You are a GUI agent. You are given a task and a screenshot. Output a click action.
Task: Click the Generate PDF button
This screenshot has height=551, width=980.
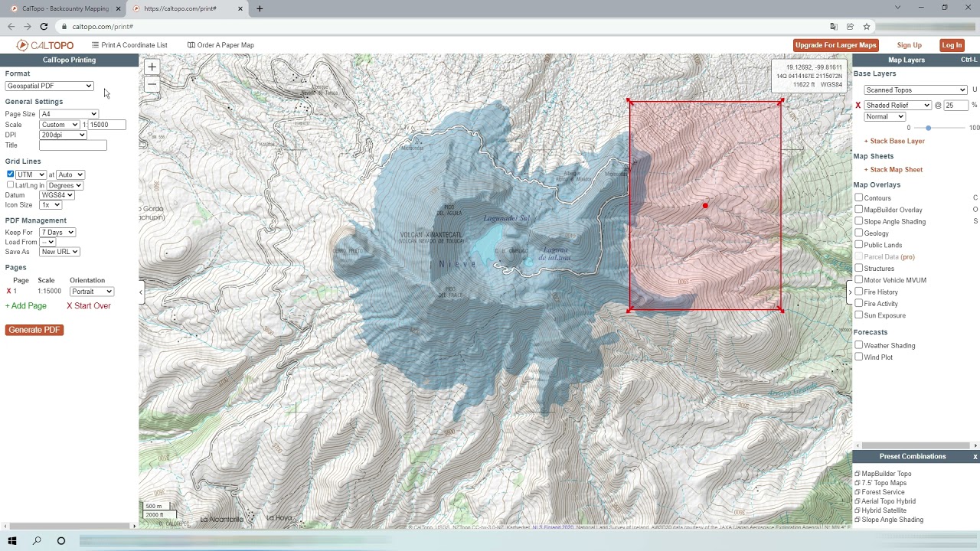34,330
